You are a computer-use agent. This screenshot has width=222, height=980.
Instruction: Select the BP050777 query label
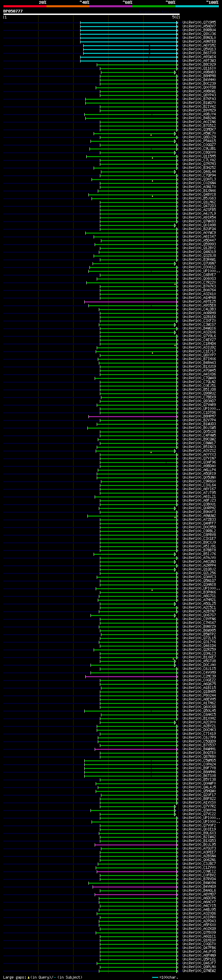pos(13,11)
